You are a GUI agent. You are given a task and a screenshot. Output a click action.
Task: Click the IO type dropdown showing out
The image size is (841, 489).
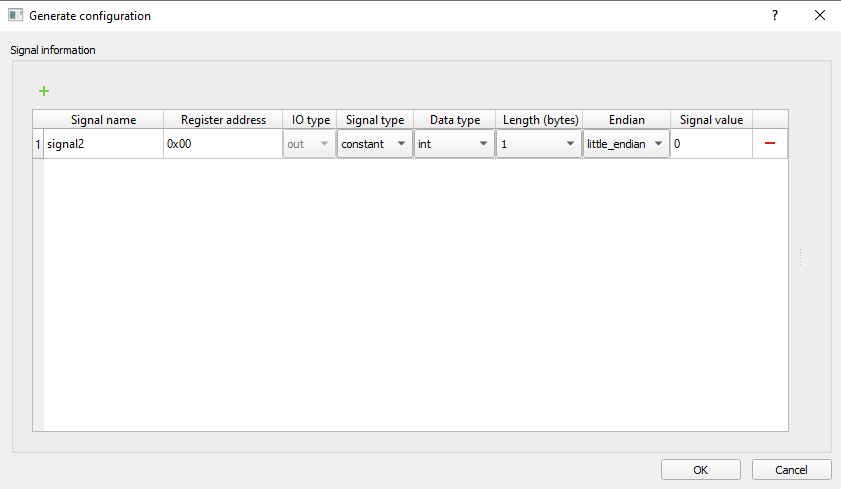pyautogui.click(x=309, y=144)
